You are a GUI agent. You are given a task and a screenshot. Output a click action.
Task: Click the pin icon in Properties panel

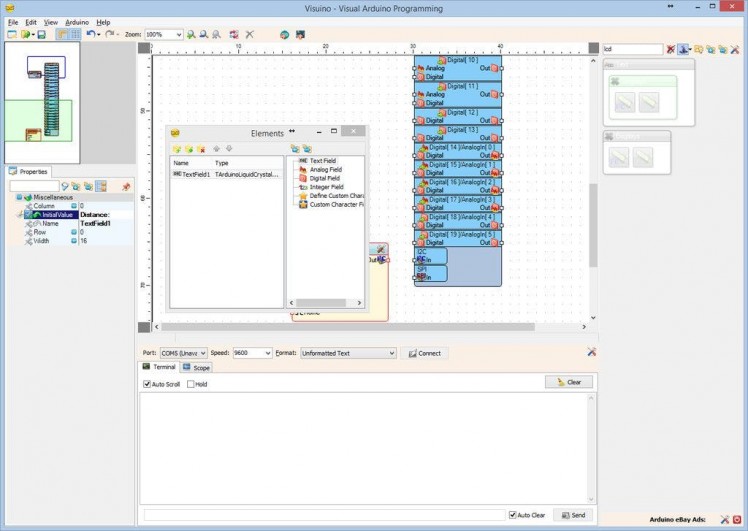[x=126, y=186]
